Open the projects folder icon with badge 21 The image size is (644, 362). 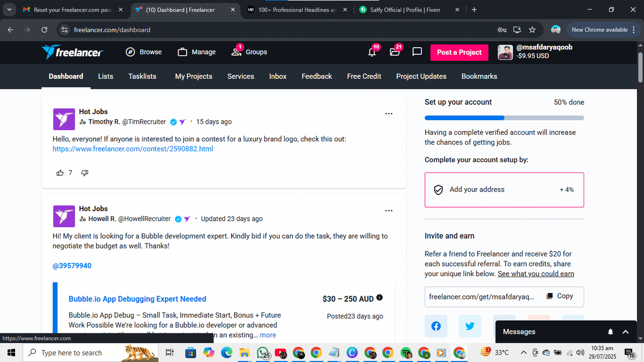point(395,52)
